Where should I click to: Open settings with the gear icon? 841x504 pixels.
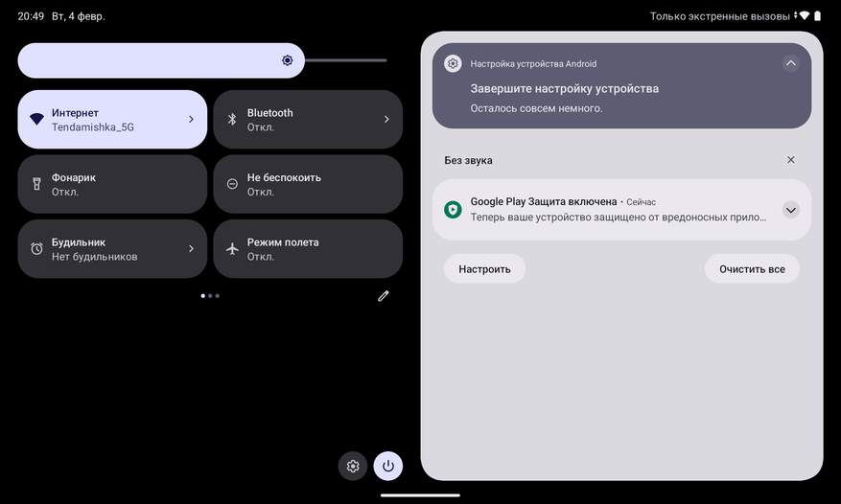point(352,466)
